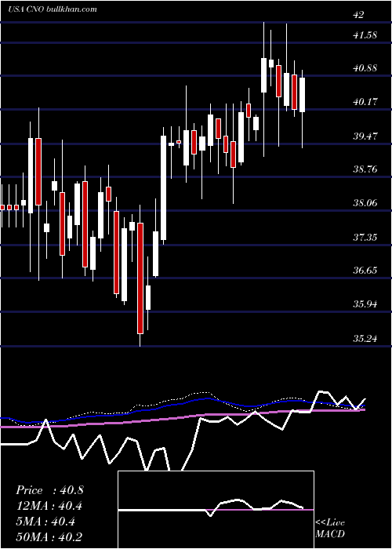Click the '50MA : 40.2' readout

click(x=49, y=537)
